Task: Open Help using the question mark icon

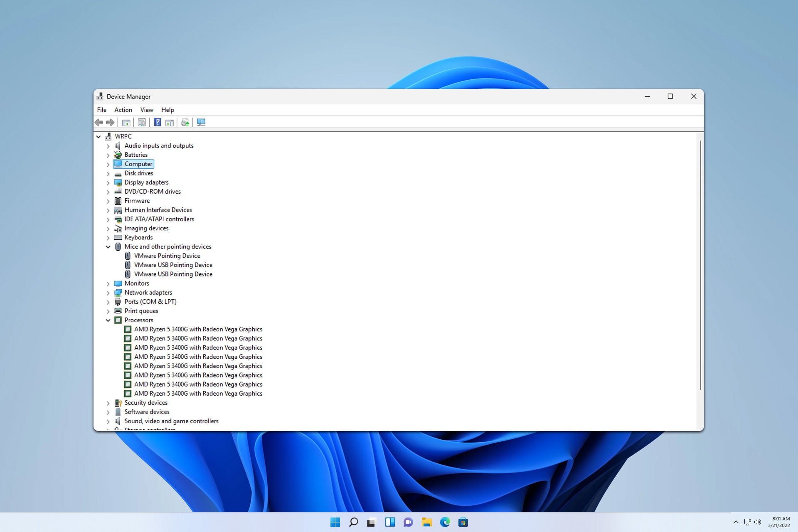Action: click(157, 122)
